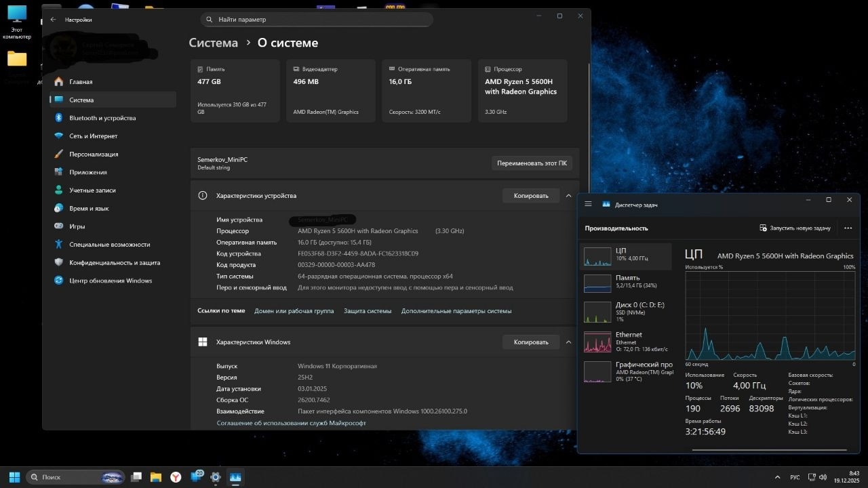Click the Windows Start button
868x488 pixels.
click(14, 477)
